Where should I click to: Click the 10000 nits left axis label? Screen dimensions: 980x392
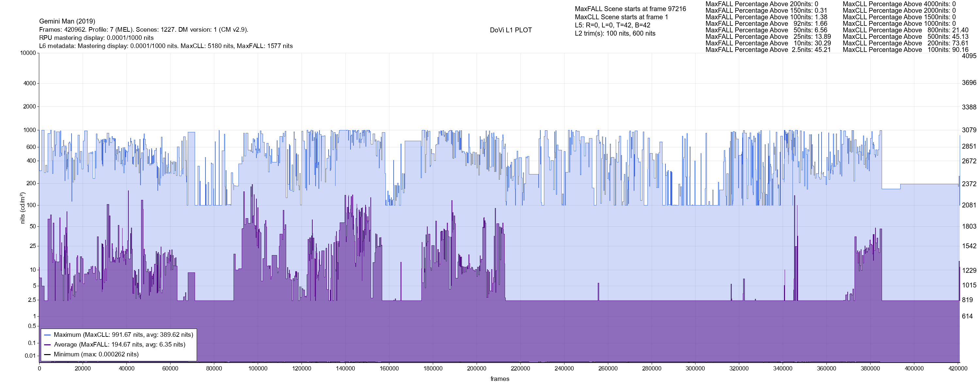[x=28, y=53]
